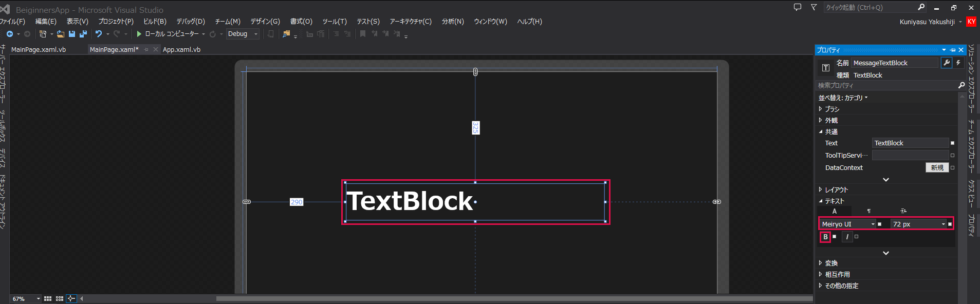980x304 pixels.
Task: Show properties with the wrench icon
Action: click(x=947, y=63)
